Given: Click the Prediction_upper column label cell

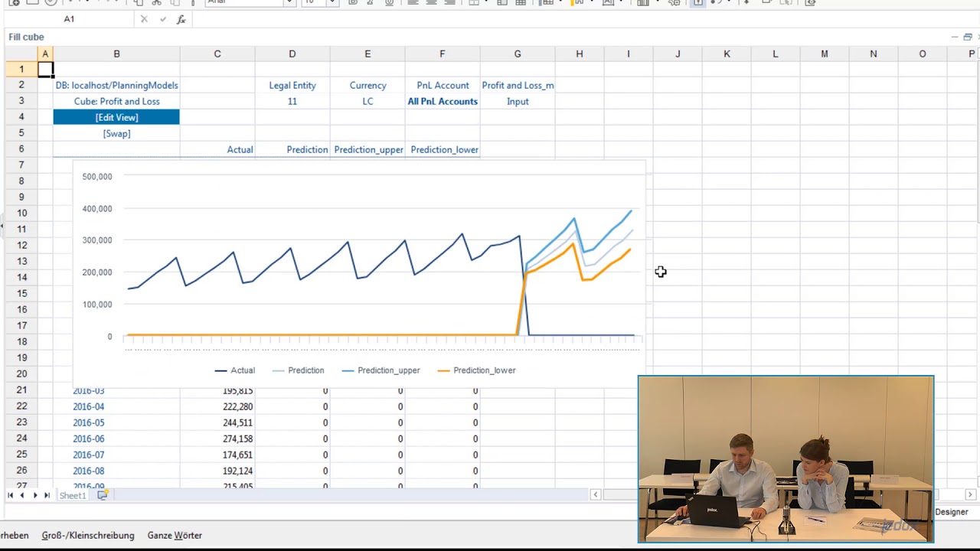Looking at the screenshot, I should 367,149.
